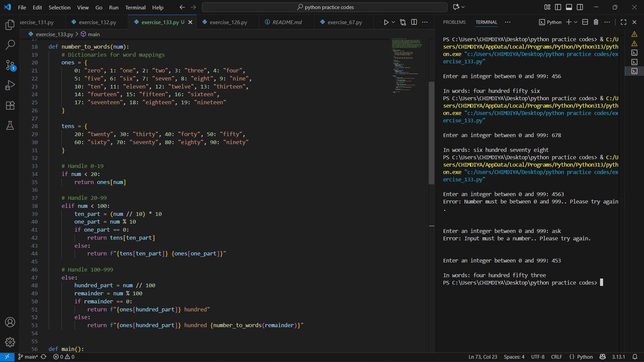Open the terminal launch profile dropdown
644x362 pixels.
[575, 23]
